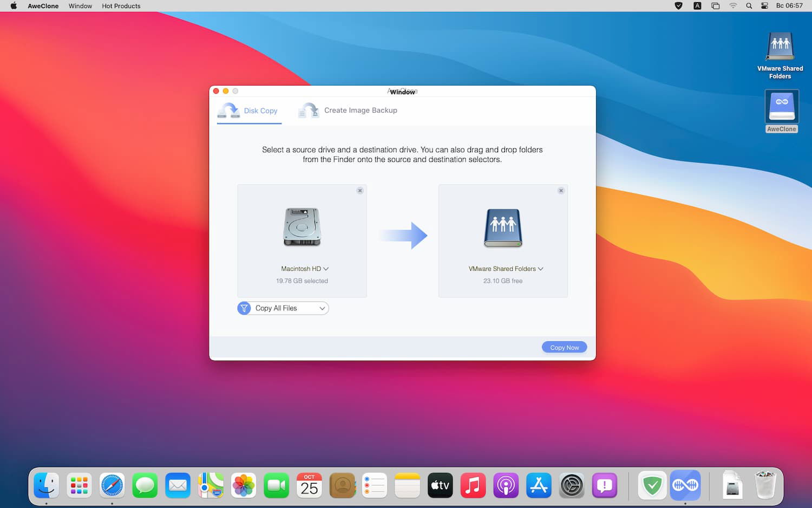Start cloning with Copy Now
The width and height of the screenshot is (812, 508).
click(564, 347)
